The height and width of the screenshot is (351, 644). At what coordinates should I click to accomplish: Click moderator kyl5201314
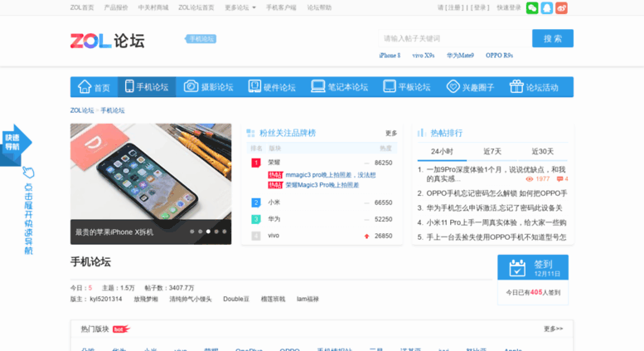[x=106, y=299]
